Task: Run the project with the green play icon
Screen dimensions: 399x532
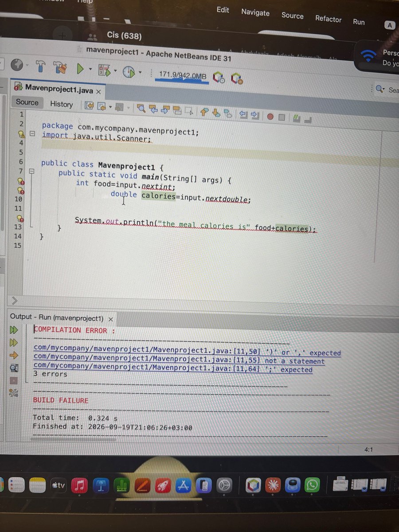Action: [x=80, y=69]
